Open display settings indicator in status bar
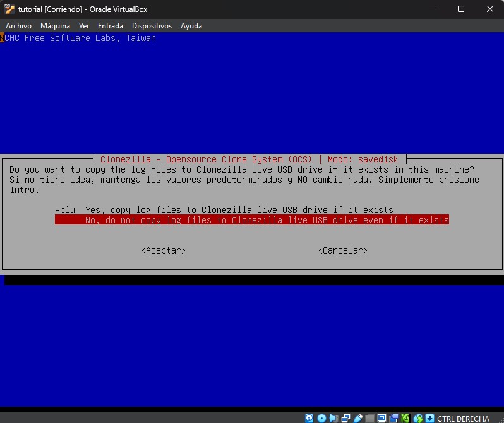Viewport: 504px width, 423px height. coord(382,418)
